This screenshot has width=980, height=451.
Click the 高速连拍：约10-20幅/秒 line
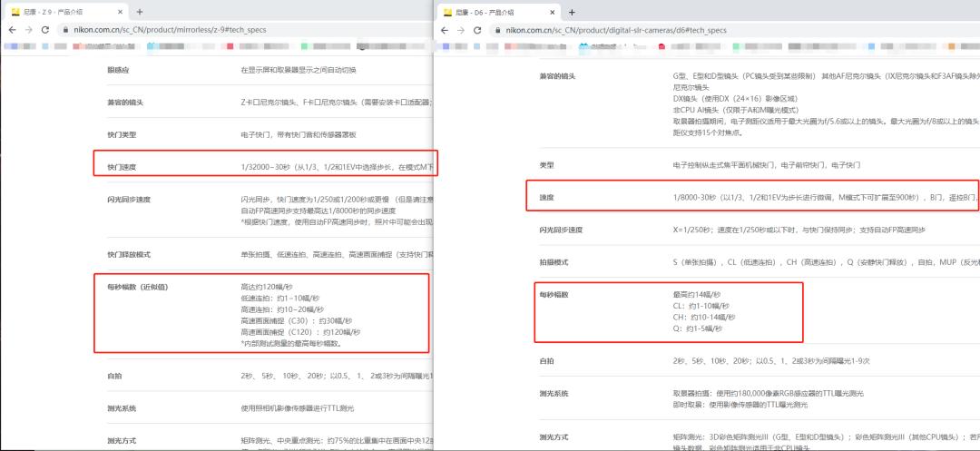pyautogui.click(x=282, y=309)
